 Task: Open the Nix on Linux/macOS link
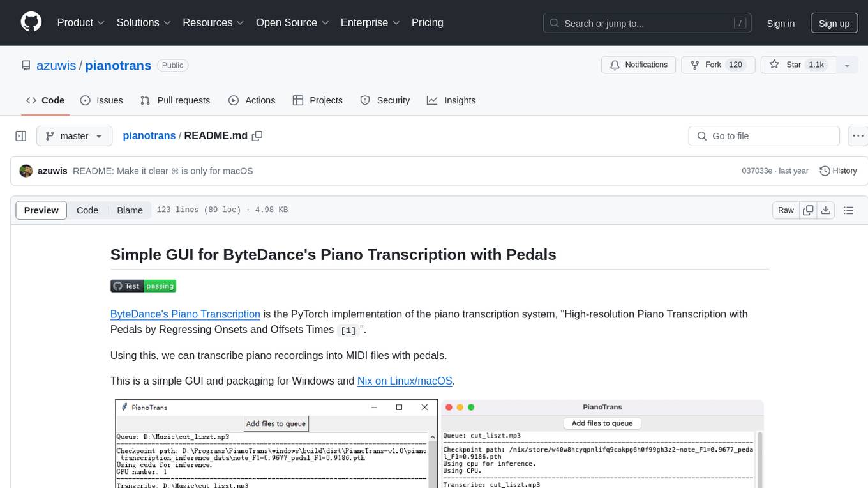coord(405,381)
